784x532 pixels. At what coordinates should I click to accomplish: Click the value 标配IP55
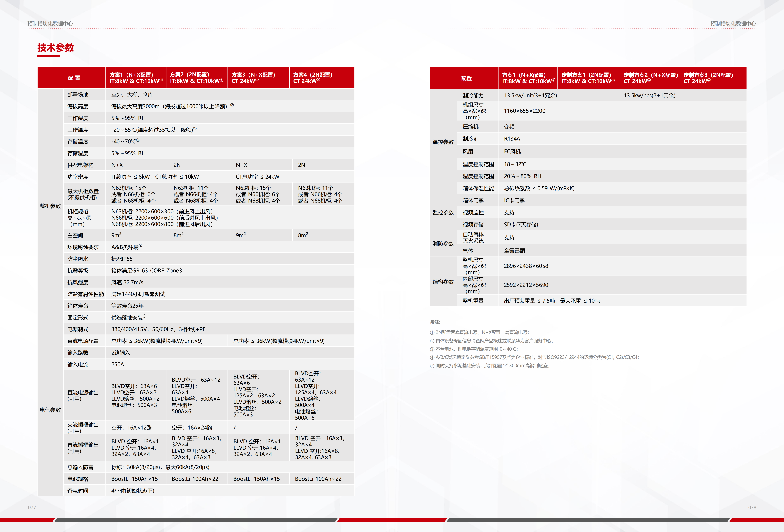click(122, 259)
